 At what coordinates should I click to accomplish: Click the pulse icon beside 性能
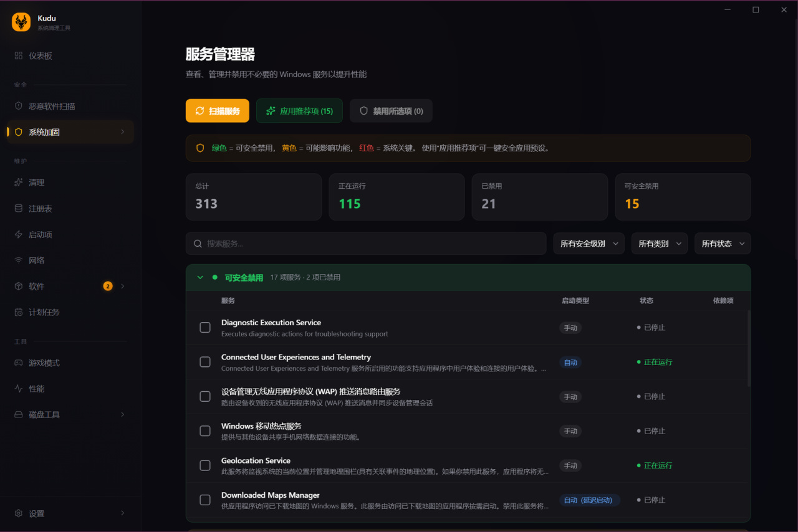coord(19,389)
